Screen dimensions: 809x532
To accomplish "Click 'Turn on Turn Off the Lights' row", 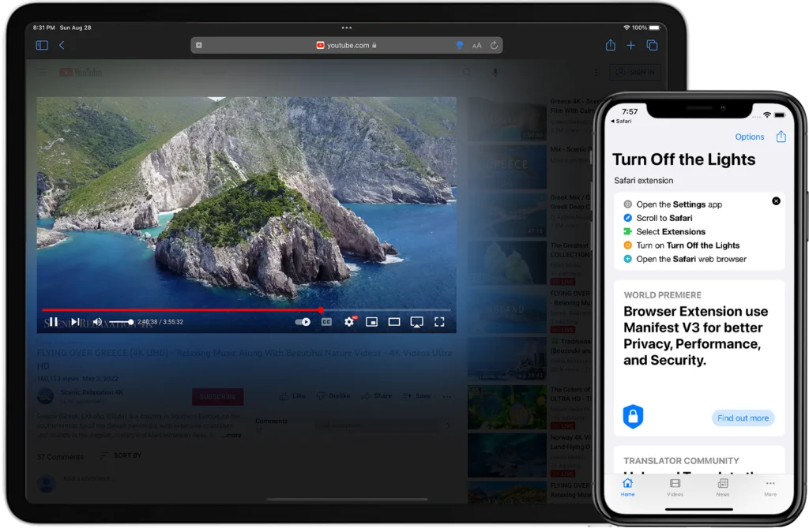I will pyautogui.click(x=682, y=245).
